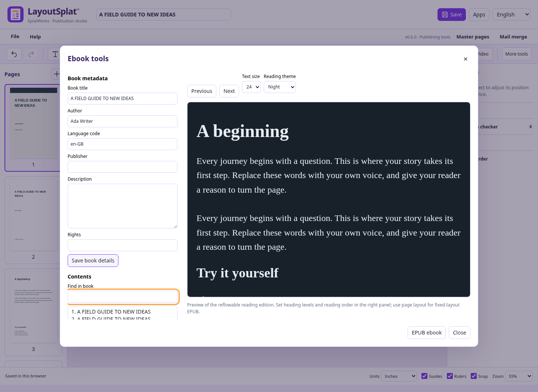Image resolution: width=538 pixels, height=392 pixels.
Task: Go to Previous preview page
Action: [202, 91]
